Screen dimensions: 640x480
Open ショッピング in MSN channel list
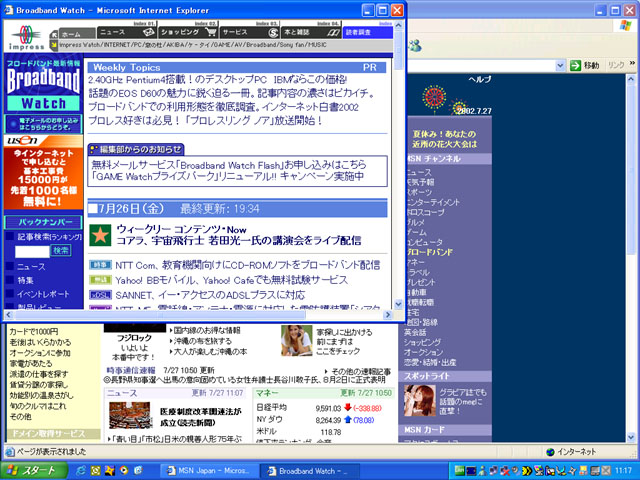click(x=422, y=342)
